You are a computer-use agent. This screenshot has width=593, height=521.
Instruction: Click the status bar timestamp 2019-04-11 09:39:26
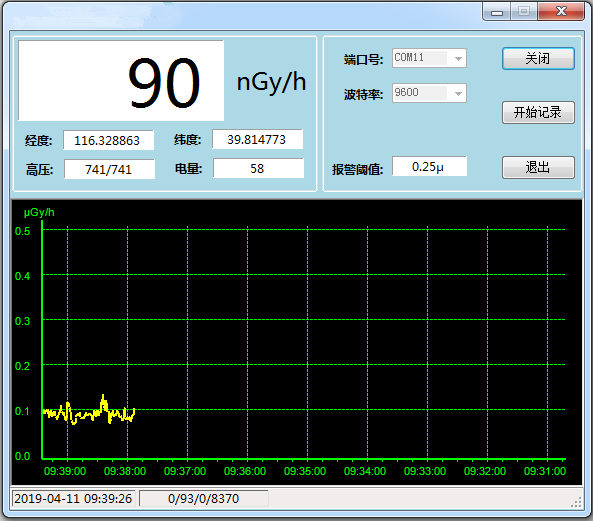click(x=73, y=498)
